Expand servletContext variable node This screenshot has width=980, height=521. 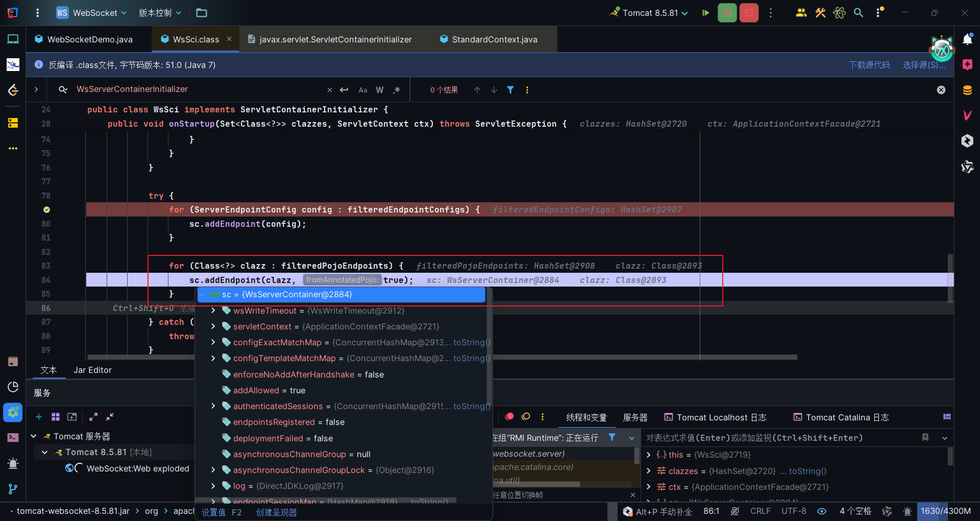(213, 326)
